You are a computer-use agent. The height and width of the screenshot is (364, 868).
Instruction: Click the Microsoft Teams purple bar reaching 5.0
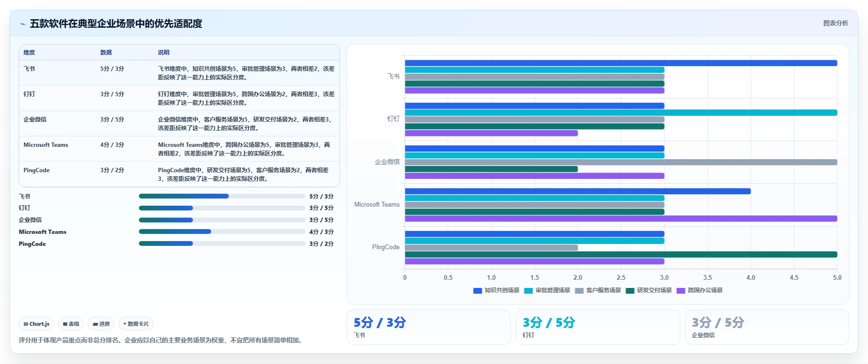(621, 219)
